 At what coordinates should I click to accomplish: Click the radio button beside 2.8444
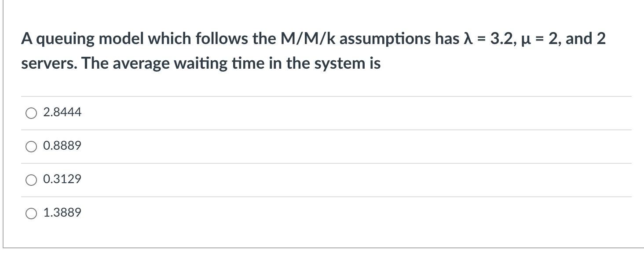31,113
